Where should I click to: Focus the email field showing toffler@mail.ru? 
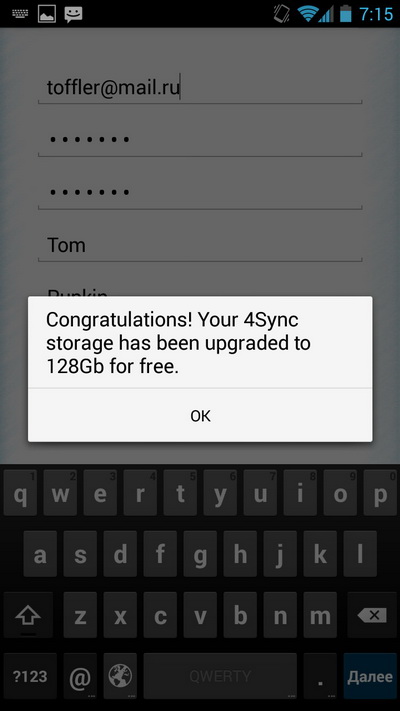pos(200,88)
